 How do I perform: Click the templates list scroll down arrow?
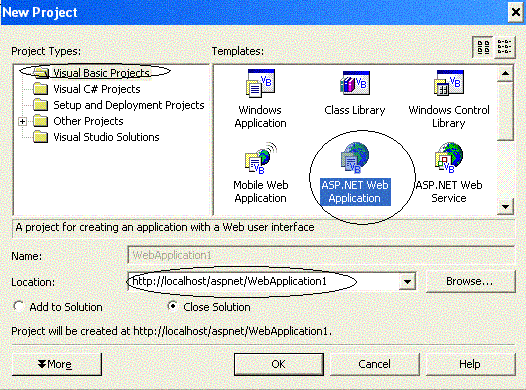point(506,207)
